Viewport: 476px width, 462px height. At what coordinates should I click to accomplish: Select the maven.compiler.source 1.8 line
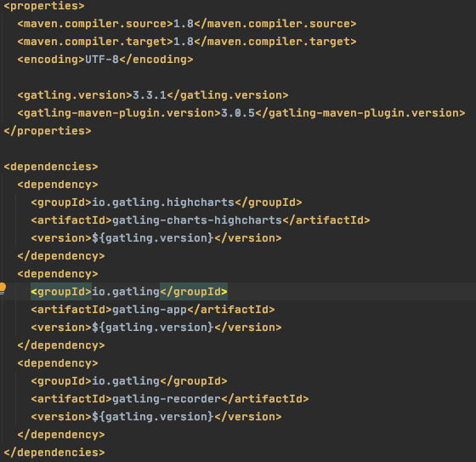[187, 24]
